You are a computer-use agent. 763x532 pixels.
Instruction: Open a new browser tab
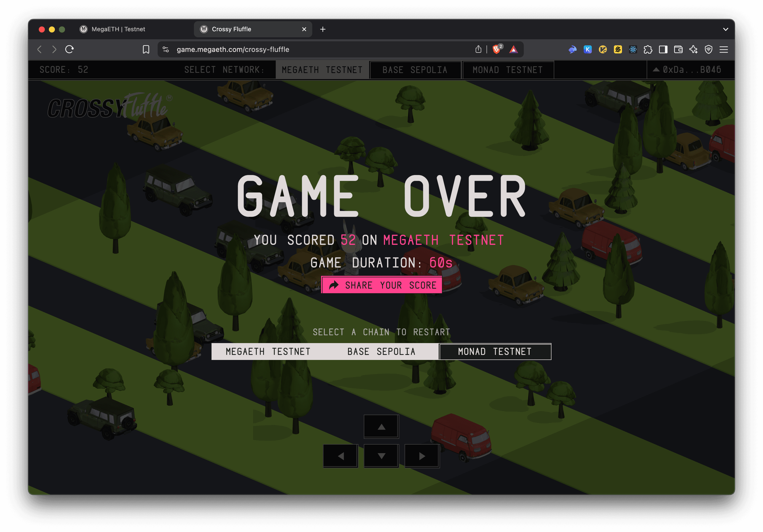coord(323,29)
